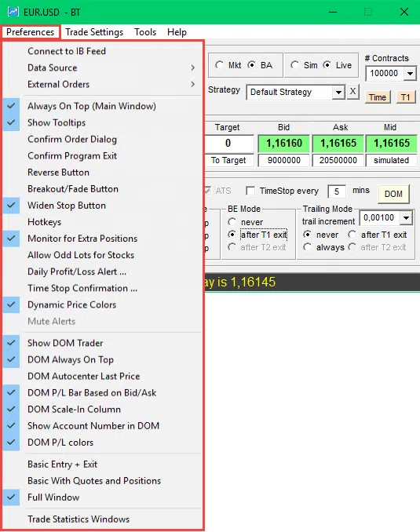Toggle the Show Tooltips checkmark
420x532 pixels.
pyautogui.click(x=11, y=122)
